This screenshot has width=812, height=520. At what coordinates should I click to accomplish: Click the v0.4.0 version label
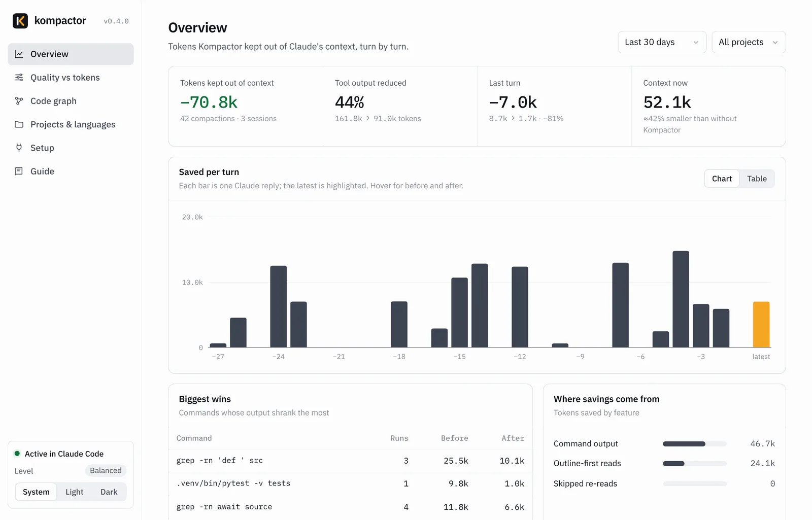tap(116, 21)
